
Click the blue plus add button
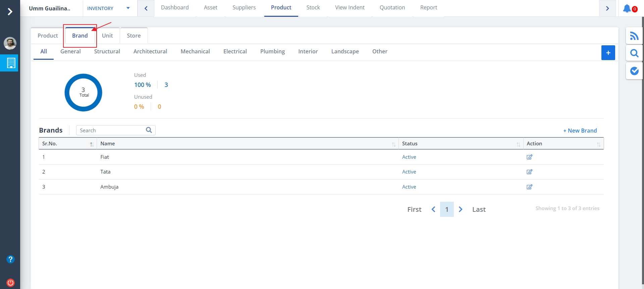[x=608, y=53]
